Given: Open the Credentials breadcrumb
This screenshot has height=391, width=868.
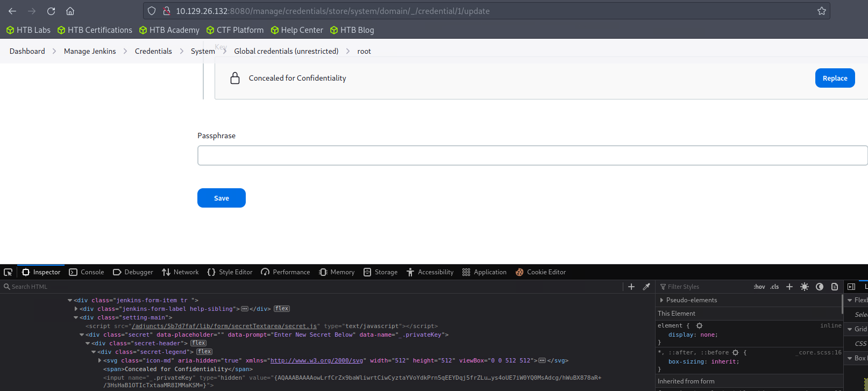Looking at the screenshot, I should pyautogui.click(x=153, y=51).
